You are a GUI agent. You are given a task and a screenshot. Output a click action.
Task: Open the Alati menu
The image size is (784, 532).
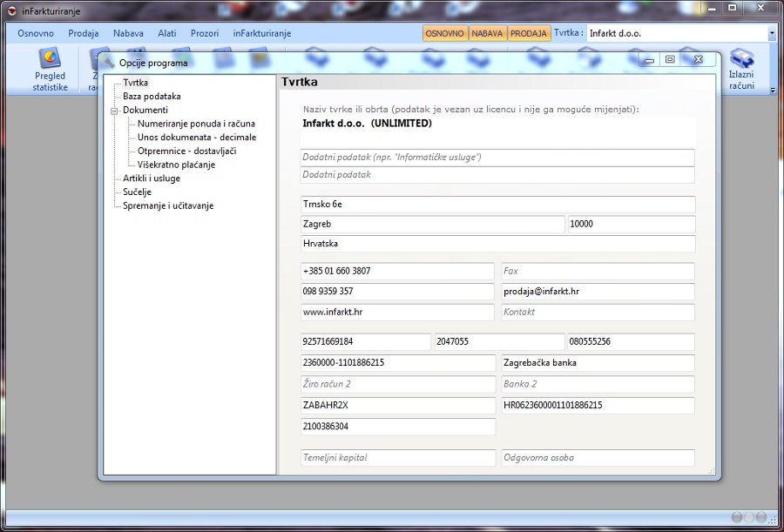[167, 33]
